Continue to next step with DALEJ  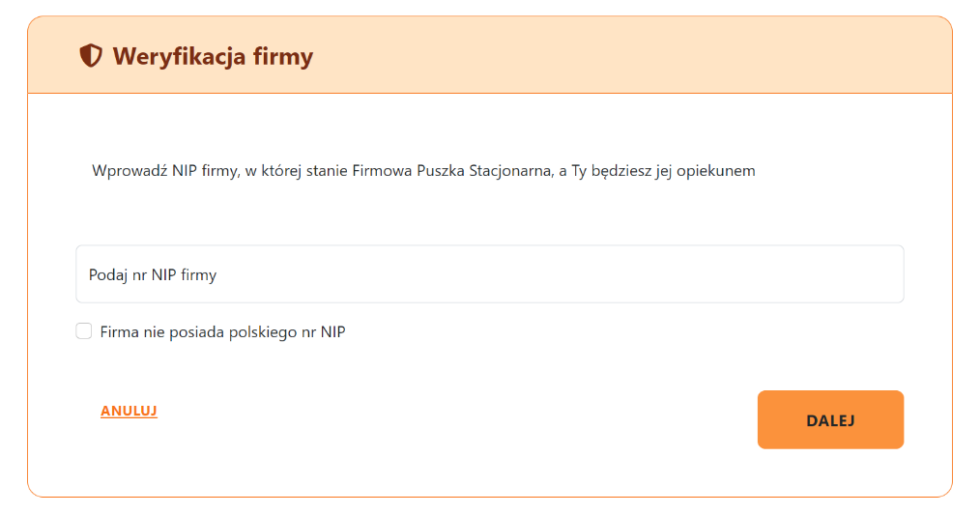coord(830,420)
